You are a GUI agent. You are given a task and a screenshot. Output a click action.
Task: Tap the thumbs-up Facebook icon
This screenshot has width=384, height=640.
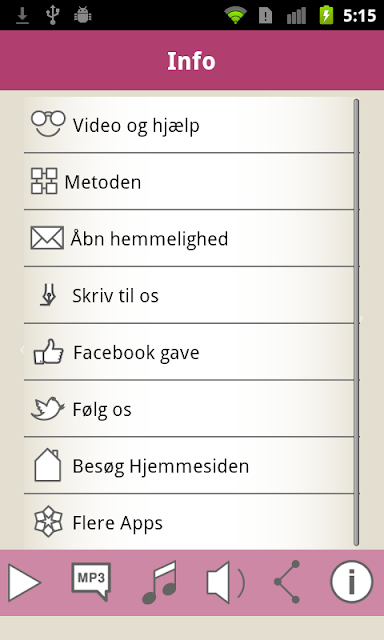(49, 351)
